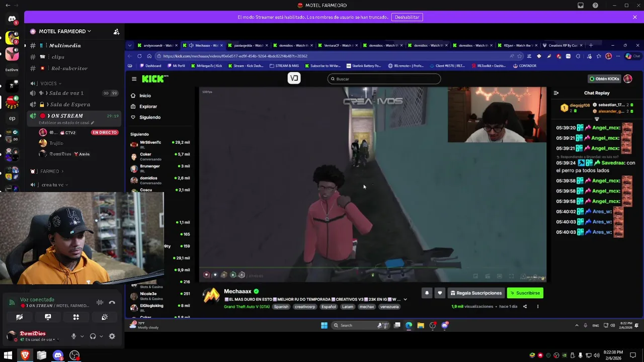Open the CONTADOR bookmark
Screen dimensions: 644x362
(x=525, y=66)
